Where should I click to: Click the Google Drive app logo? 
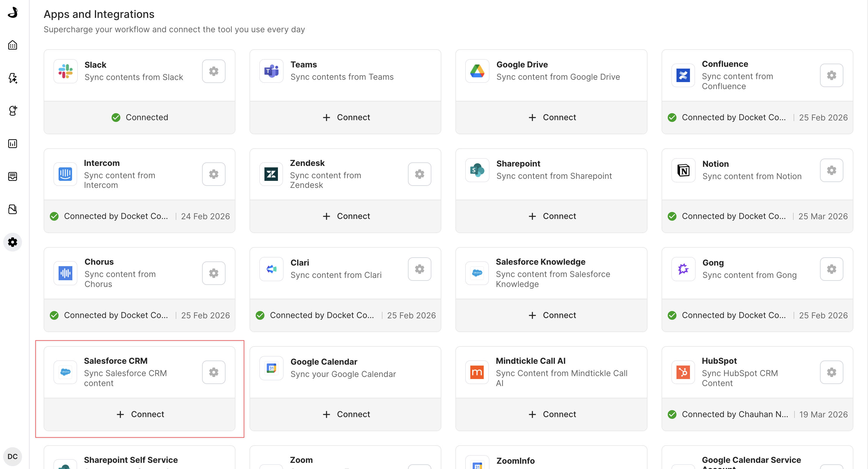point(477,71)
